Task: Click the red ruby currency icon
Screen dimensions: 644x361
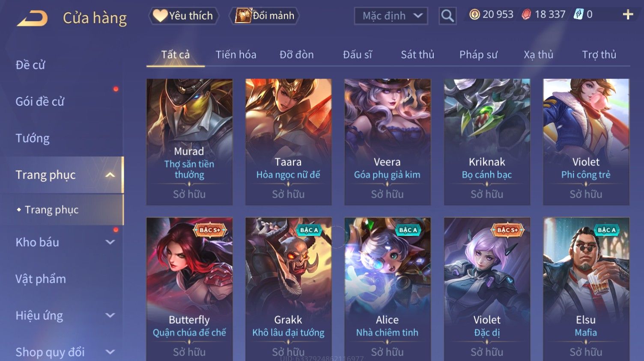Action: point(526,15)
